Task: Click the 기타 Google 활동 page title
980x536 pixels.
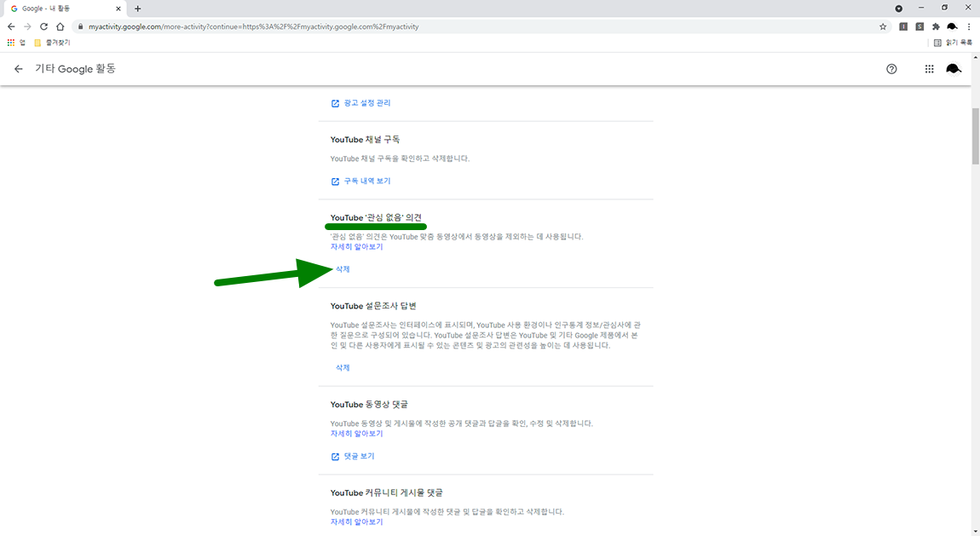Action: point(75,69)
